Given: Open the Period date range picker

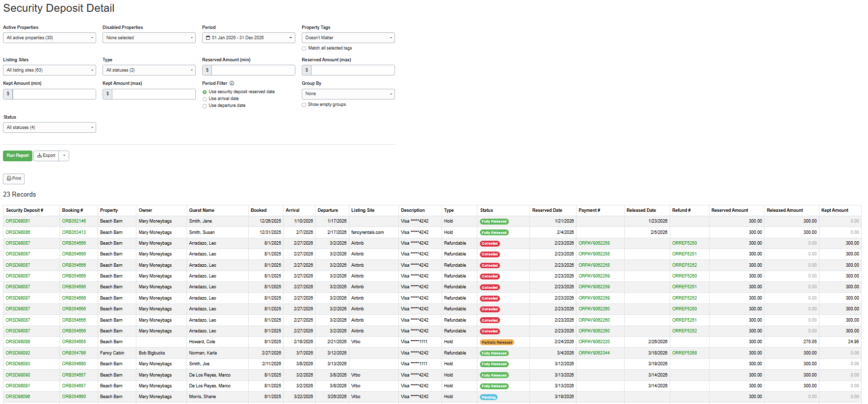Looking at the screenshot, I should tap(249, 38).
